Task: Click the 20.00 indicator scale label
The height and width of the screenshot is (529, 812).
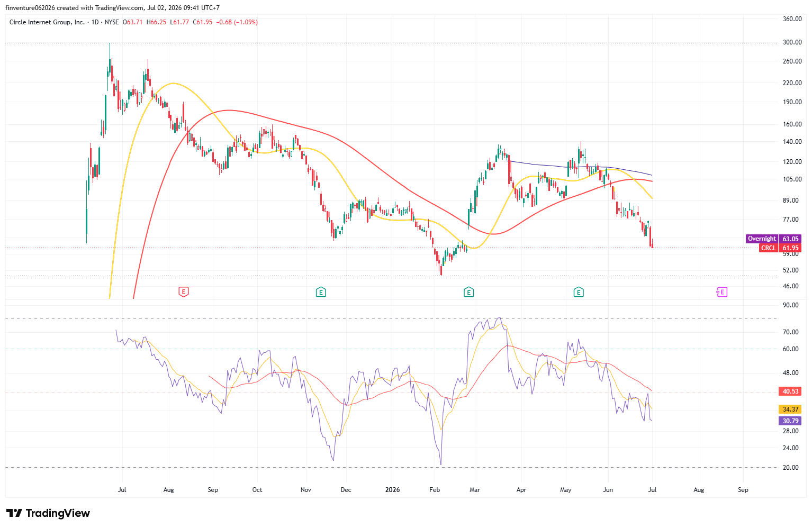Action: (791, 468)
